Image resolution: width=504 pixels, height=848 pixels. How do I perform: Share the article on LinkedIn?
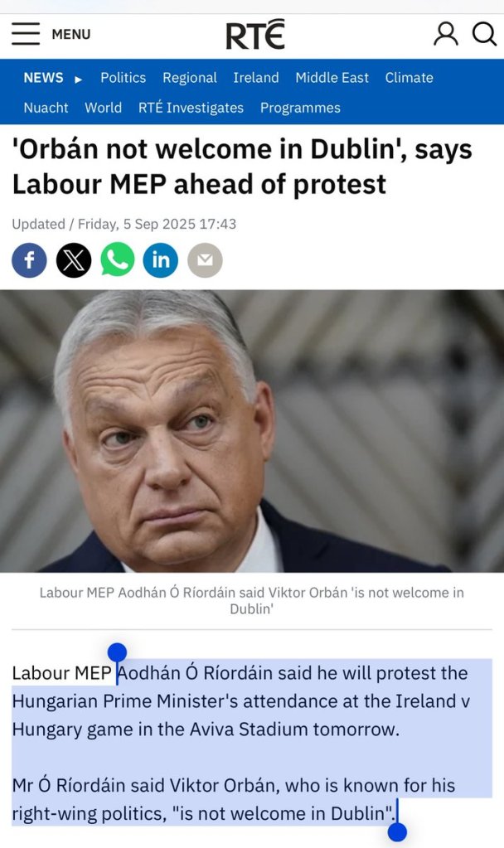click(x=161, y=260)
